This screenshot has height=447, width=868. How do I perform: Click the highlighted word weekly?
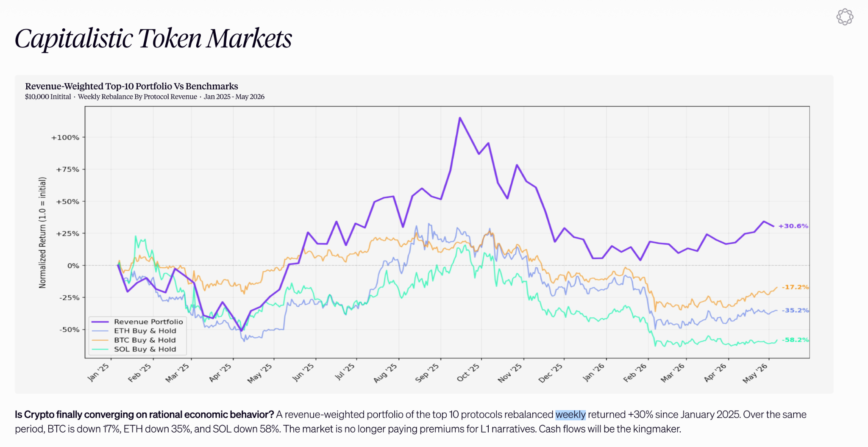[570, 415]
